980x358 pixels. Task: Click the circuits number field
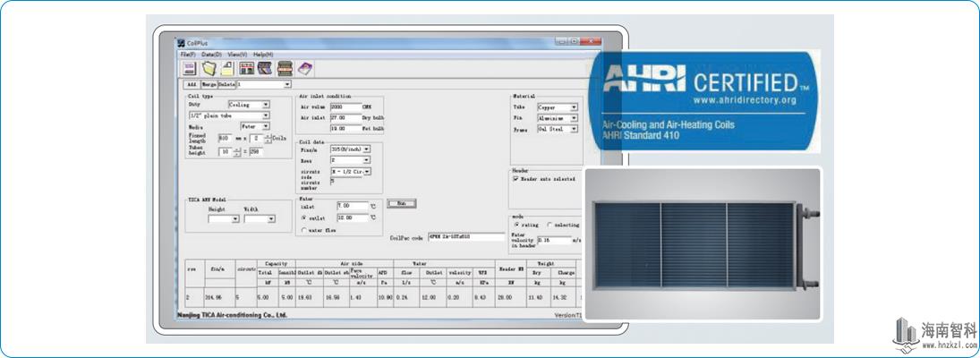[x=345, y=181]
